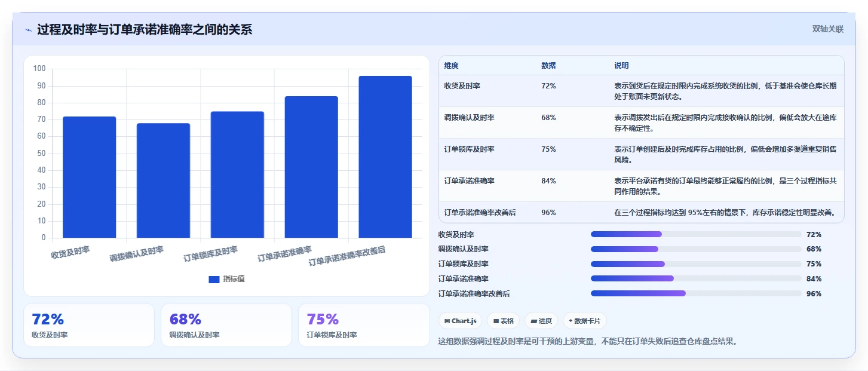Click the 75% value in the table
The height and width of the screenshot is (371, 868).
point(548,149)
